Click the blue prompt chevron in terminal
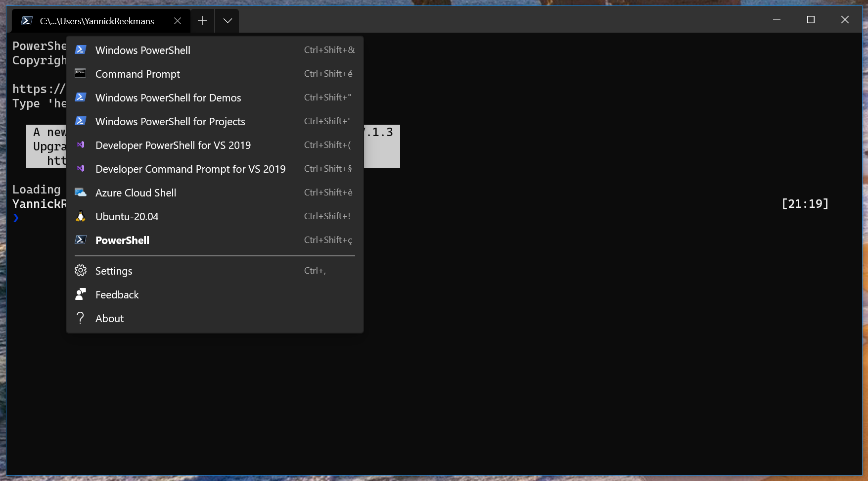 click(16, 218)
